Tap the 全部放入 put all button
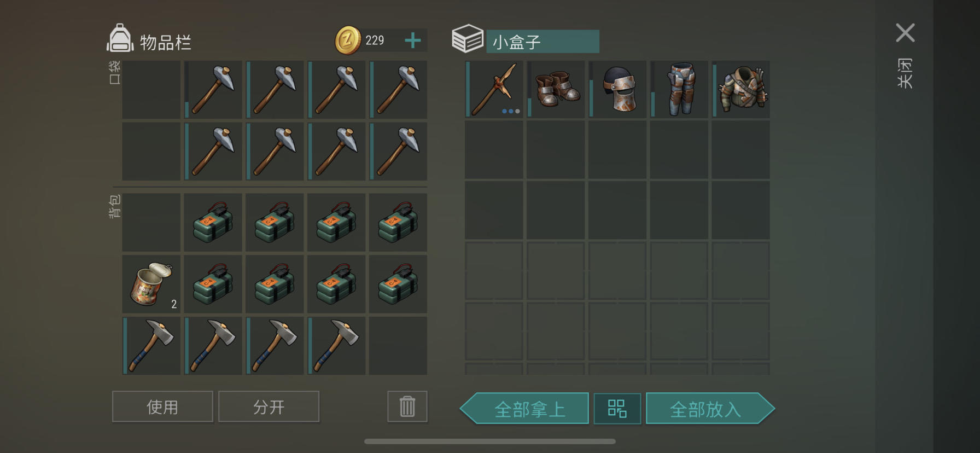Image resolution: width=980 pixels, height=453 pixels. click(710, 409)
